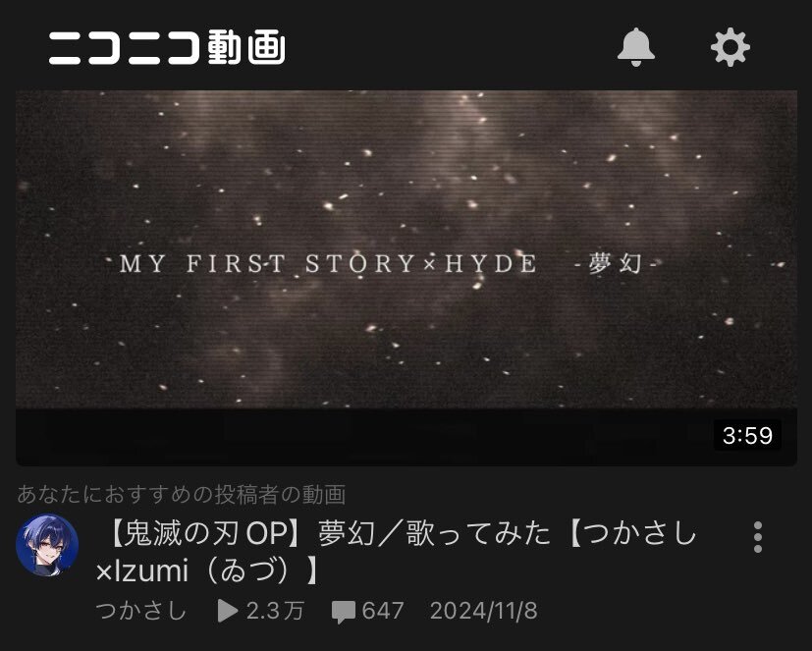Open the 【鬼滅の刃 OP】夢幻 video title
This screenshot has width=812, height=651.
point(397,552)
